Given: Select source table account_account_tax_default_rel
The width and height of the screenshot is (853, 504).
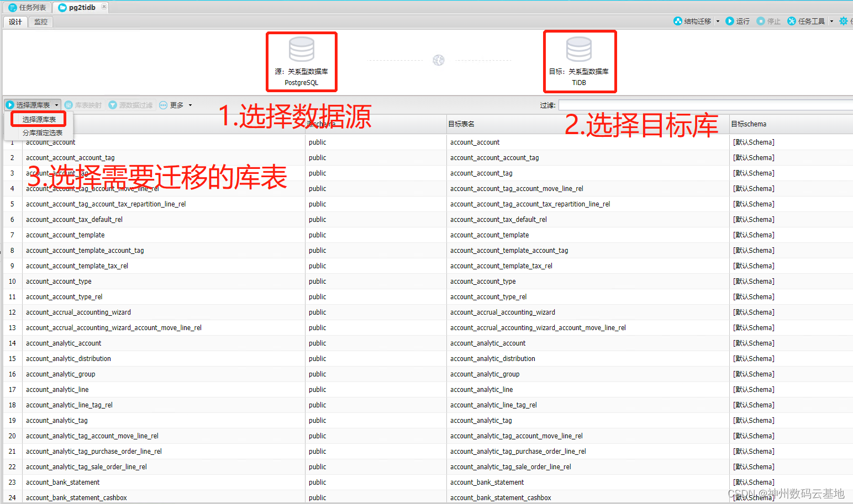Looking at the screenshot, I should tap(74, 220).
